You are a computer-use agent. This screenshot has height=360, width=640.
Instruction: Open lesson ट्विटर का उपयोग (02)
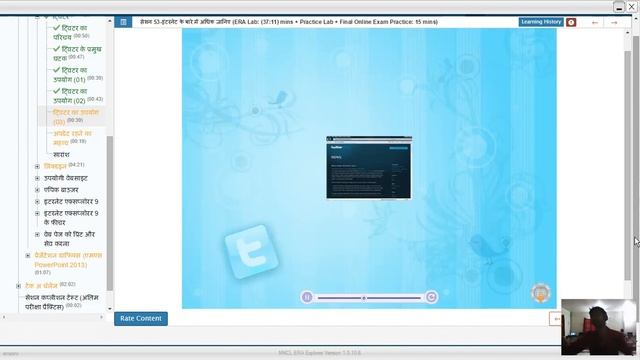78,96
